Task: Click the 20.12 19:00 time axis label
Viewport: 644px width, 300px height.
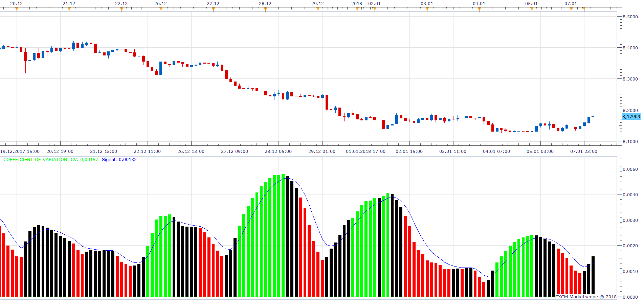Action: [60, 151]
